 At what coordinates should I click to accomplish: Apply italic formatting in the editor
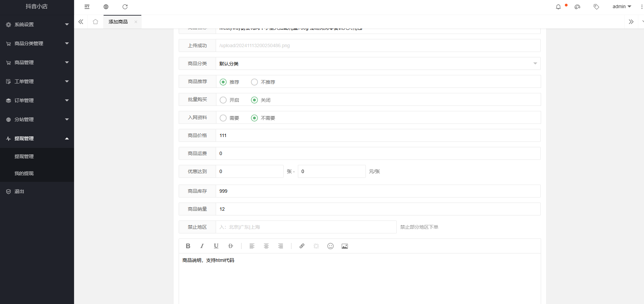(202, 246)
